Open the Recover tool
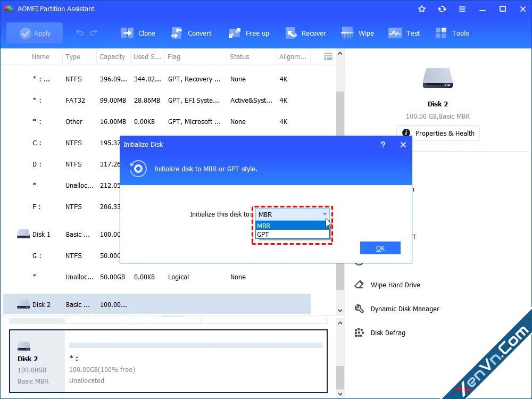The image size is (532, 399). click(x=305, y=33)
